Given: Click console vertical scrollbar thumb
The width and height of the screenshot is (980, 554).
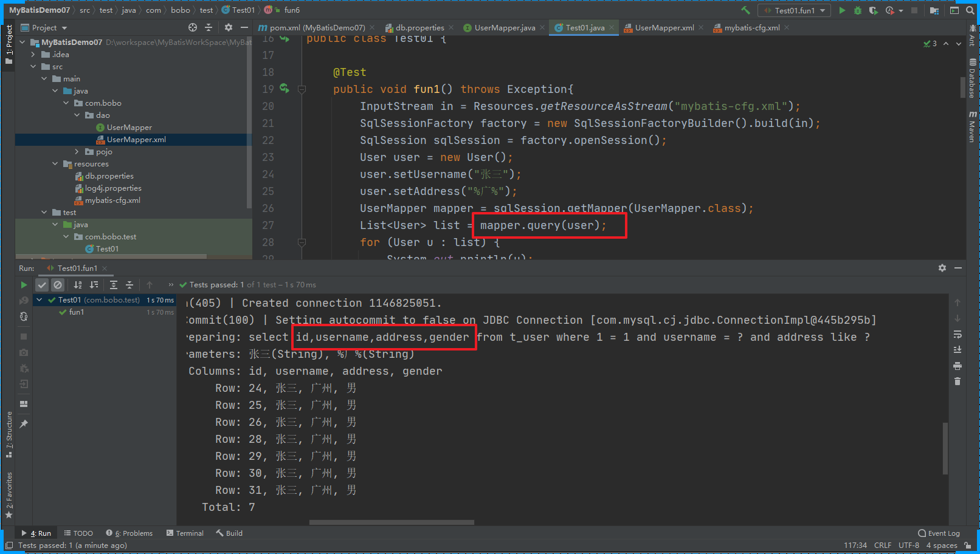Looking at the screenshot, I should coord(945,448).
